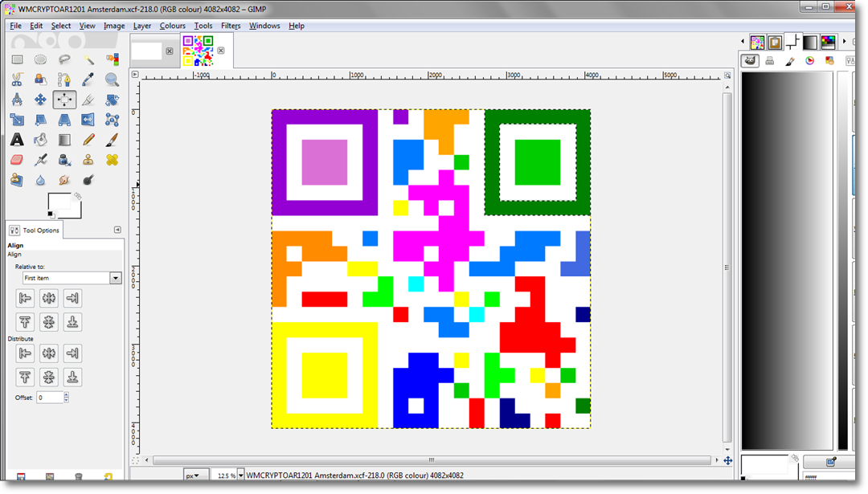Switch to the Tool Options tab
This screenshot has height=494, width=868.
pyautogui.click(x=35, y=230)
